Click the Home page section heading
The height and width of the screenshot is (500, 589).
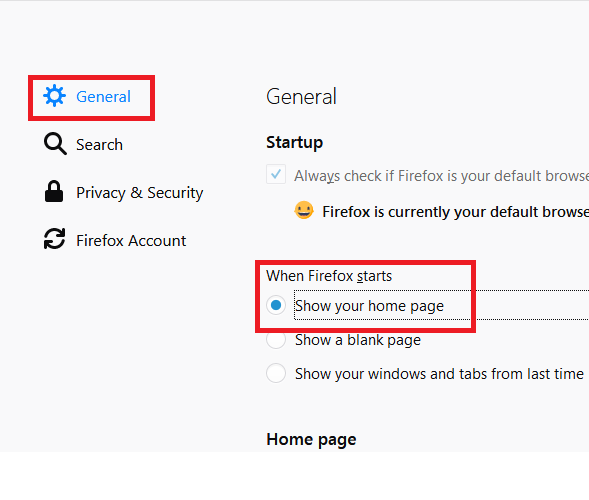pyautogui.click(x=311, y=440)
